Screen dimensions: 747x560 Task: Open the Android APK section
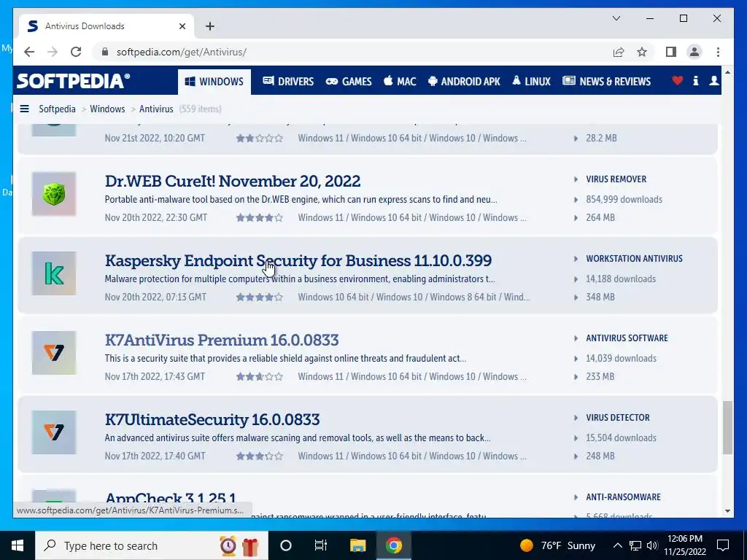pyautogui.click(x=464, y=82)
